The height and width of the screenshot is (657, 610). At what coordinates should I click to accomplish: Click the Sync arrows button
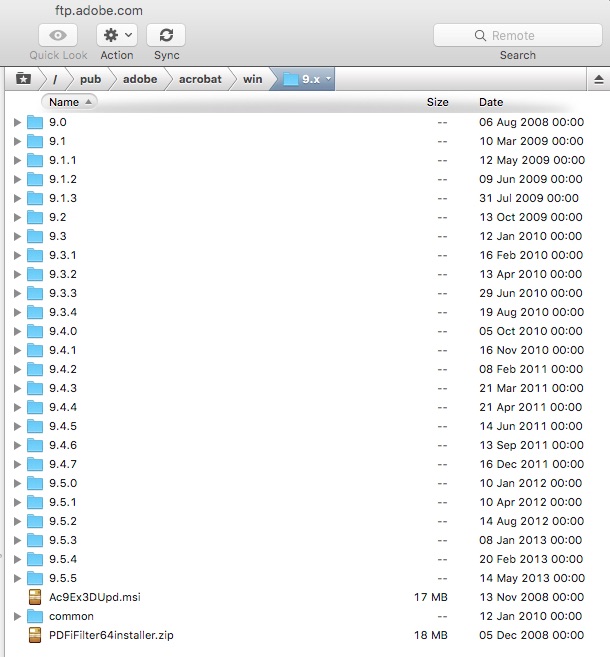tap(166, 35)
